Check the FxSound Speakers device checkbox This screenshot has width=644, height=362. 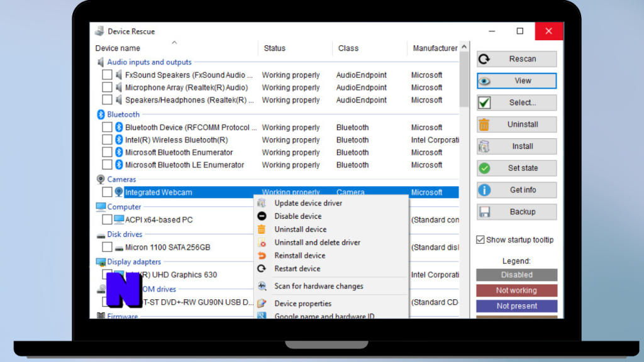[x=107, y=75]
